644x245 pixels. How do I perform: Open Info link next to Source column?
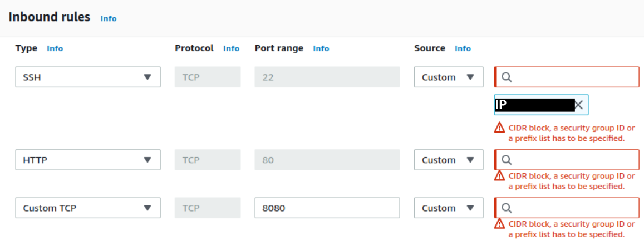463,48
